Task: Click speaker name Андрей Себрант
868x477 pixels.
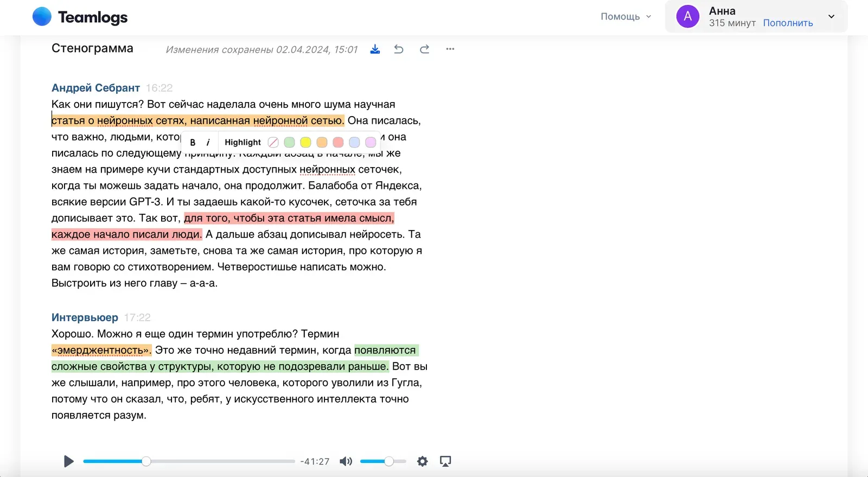Action: (x=95, y=88)
